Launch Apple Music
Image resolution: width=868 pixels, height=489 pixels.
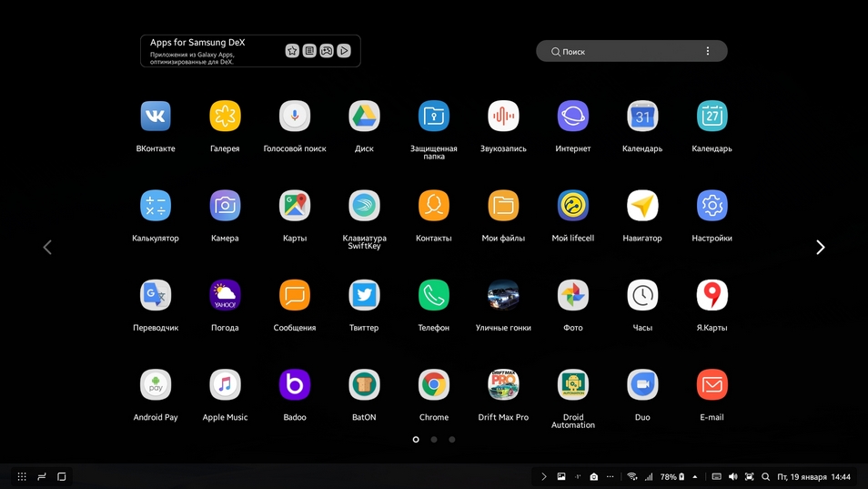click(225, 384)
